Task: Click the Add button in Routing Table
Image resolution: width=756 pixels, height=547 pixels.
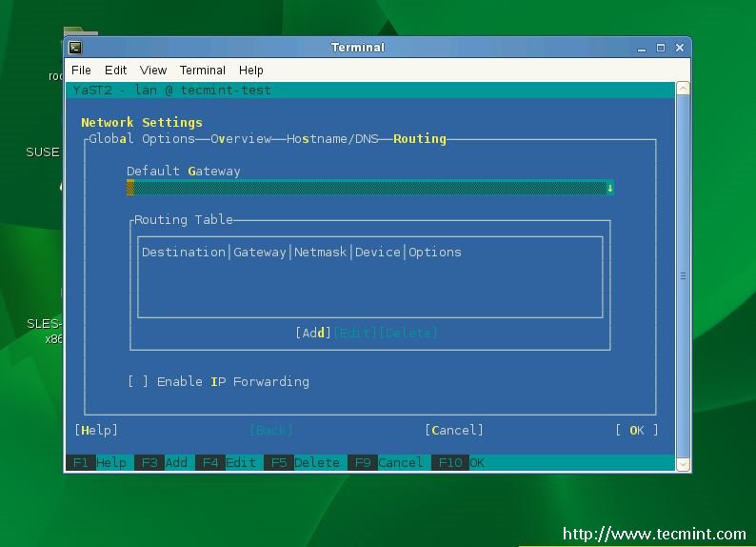Action: 313,333
